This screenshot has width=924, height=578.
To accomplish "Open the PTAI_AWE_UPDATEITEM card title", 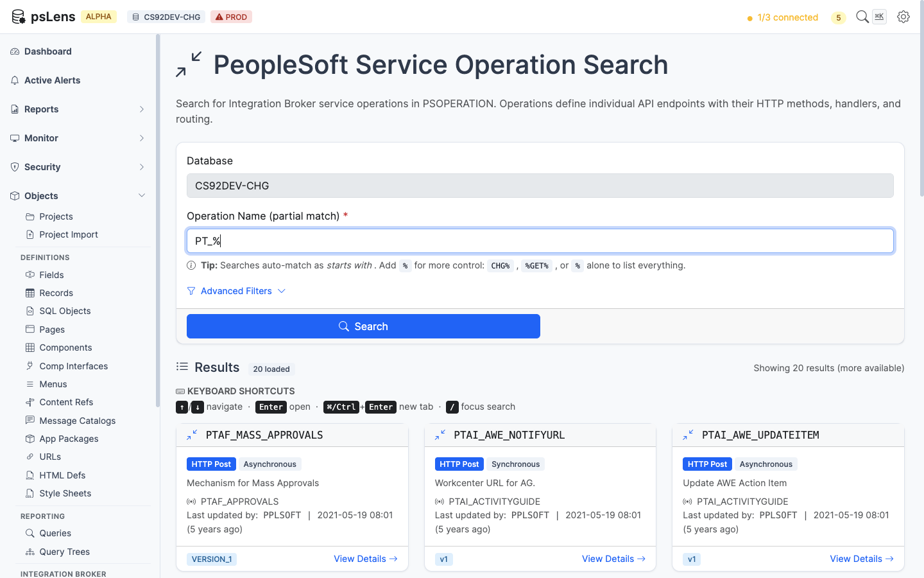I will pos(760,435).
